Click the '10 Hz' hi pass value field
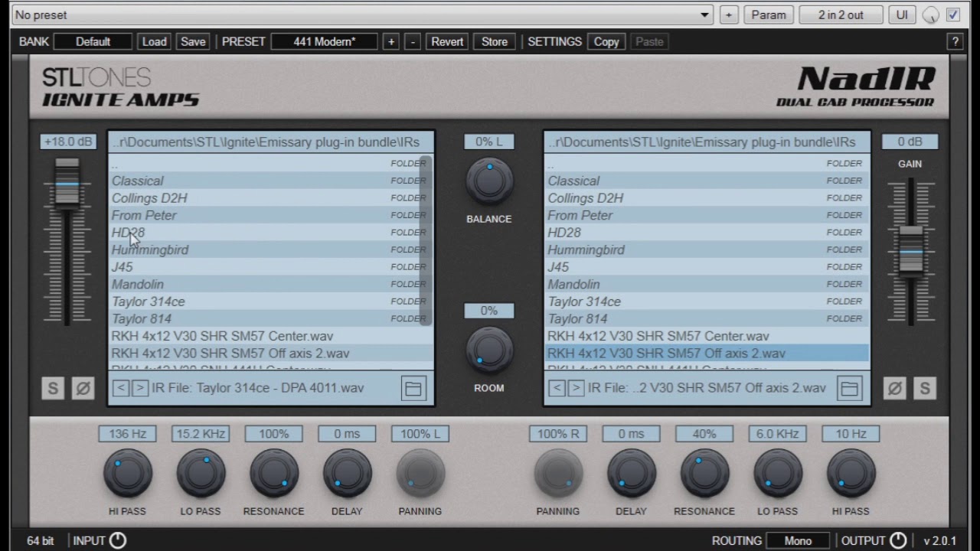 [851, 434]
